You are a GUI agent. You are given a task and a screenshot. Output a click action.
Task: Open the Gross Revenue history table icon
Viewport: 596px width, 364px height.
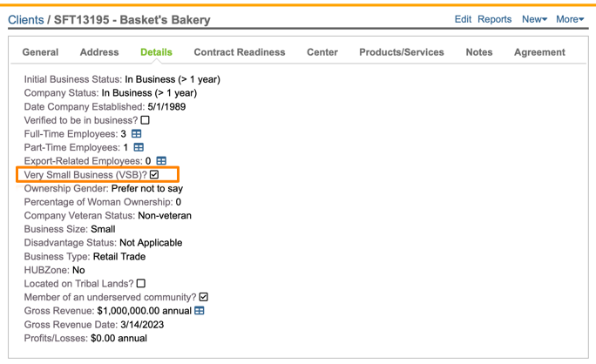pyautogui.click(x=200, y=311)
